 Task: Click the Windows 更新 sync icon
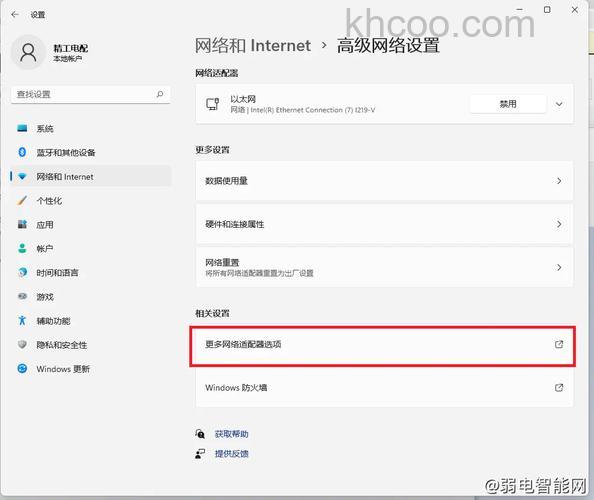pyautogui.click(x=22, y=368)
